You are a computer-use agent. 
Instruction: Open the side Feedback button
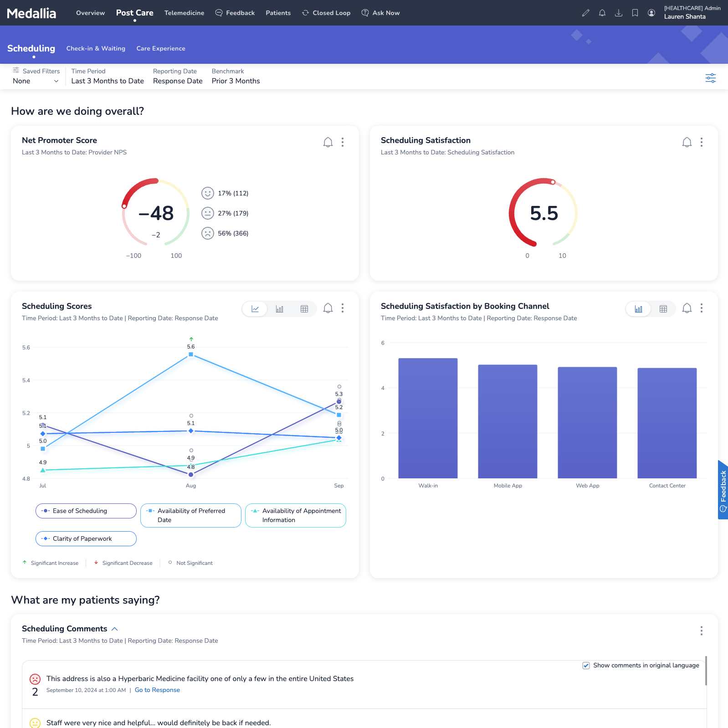tap(723, 490)
